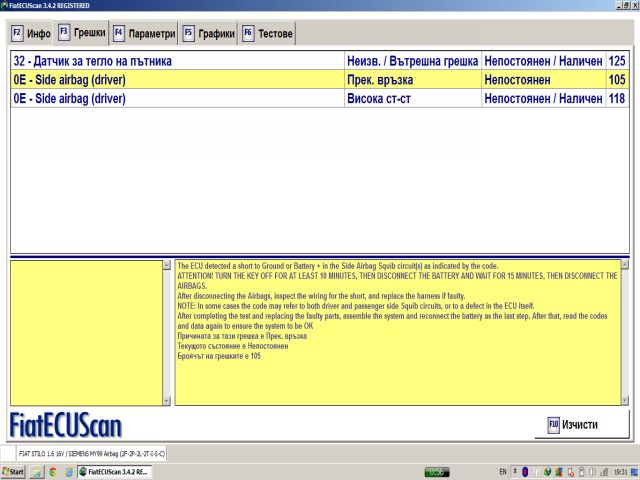
Task: Go to the Тестове tab
Action: tap(267, 34)
